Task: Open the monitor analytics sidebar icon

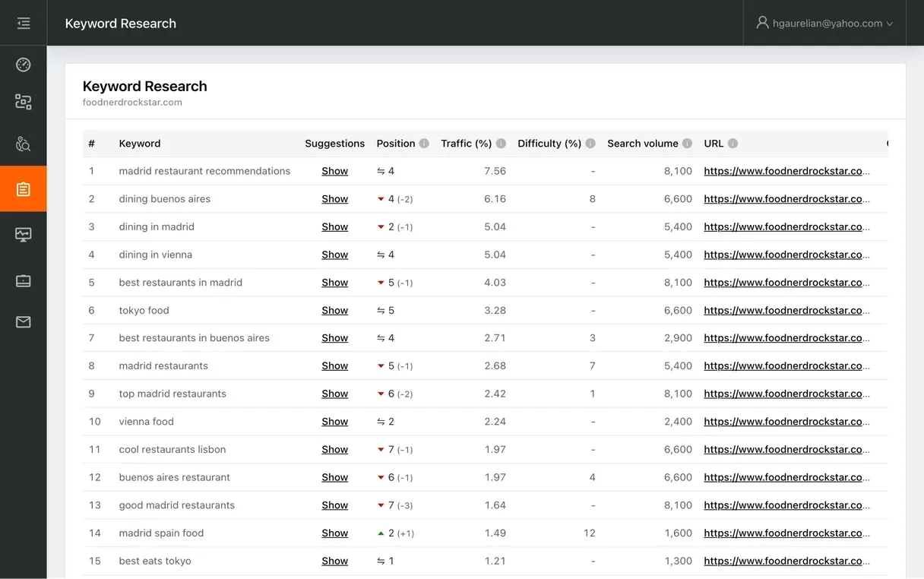Action: tap(23, 234)
